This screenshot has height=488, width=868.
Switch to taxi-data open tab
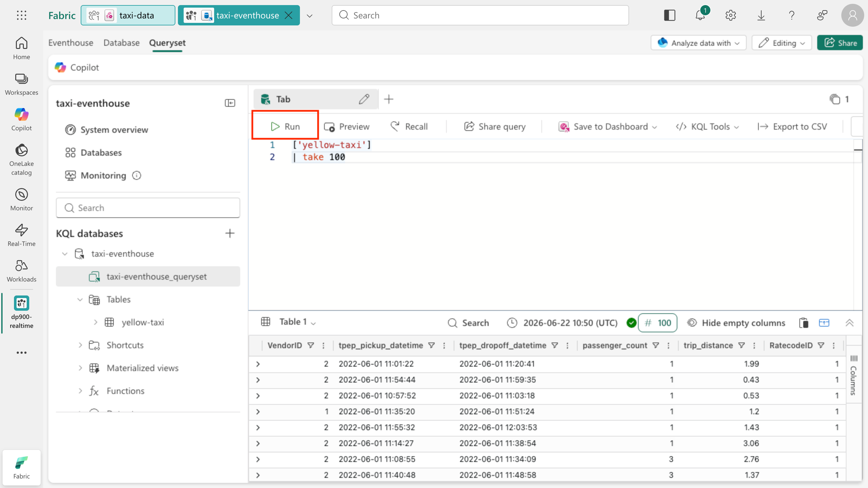click(x=128, y=15)
